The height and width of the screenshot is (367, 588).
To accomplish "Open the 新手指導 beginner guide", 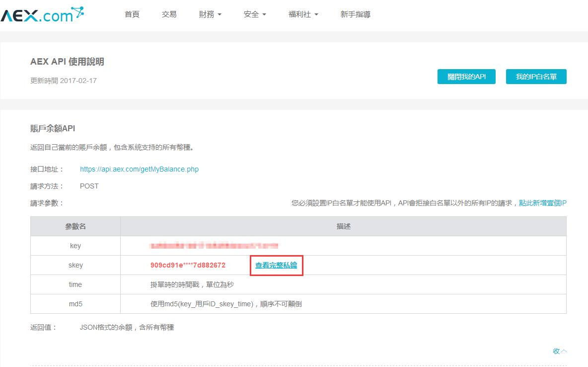I will (355, 14).
